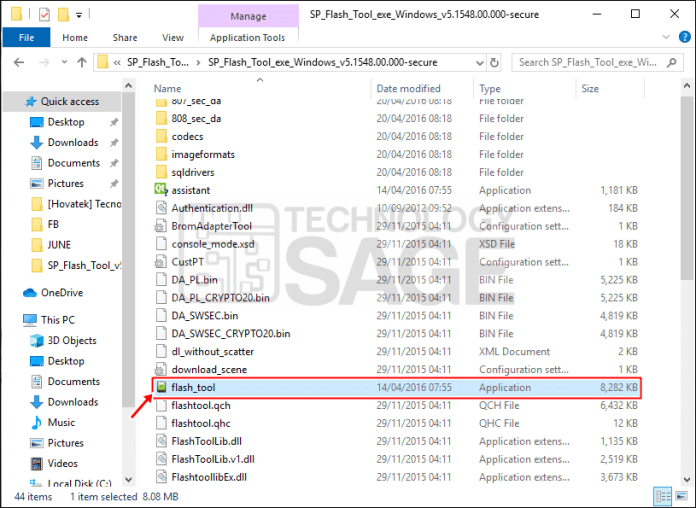Open the Application Tools tab

click(247, 38)
